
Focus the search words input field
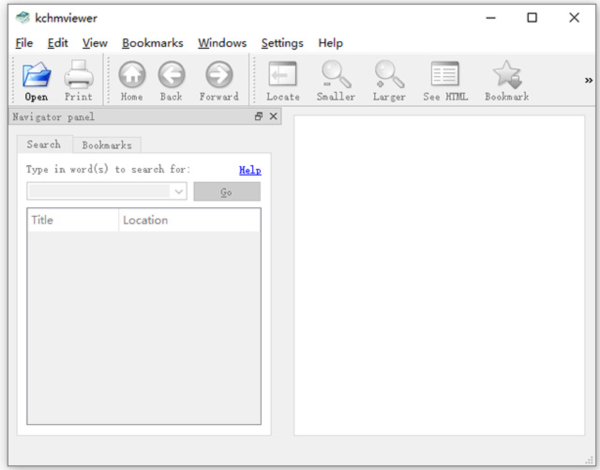[x=99, y=191]
